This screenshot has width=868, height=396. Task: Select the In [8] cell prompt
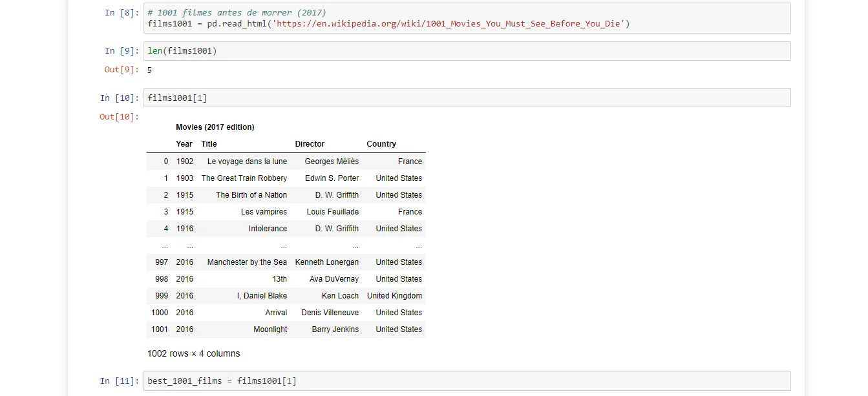coord(122,13)
